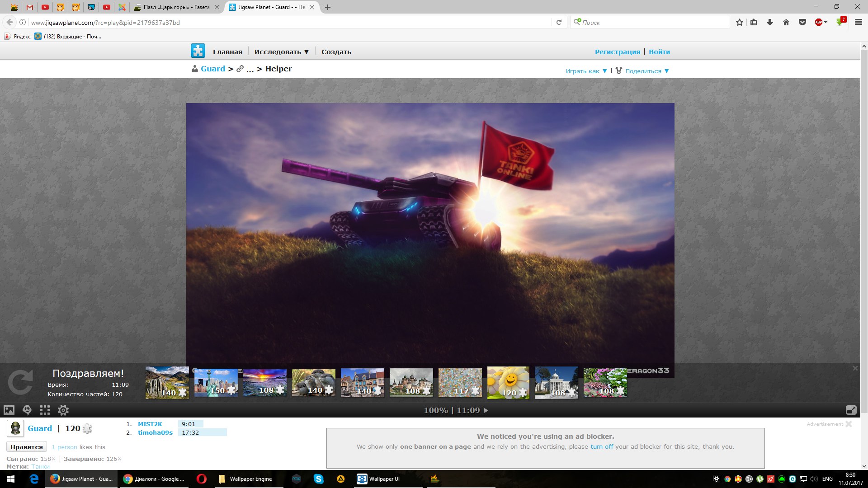The width and height of the screenshot is (868, 488).
Task: Open the Танки tag link
Action: [41, 466]
